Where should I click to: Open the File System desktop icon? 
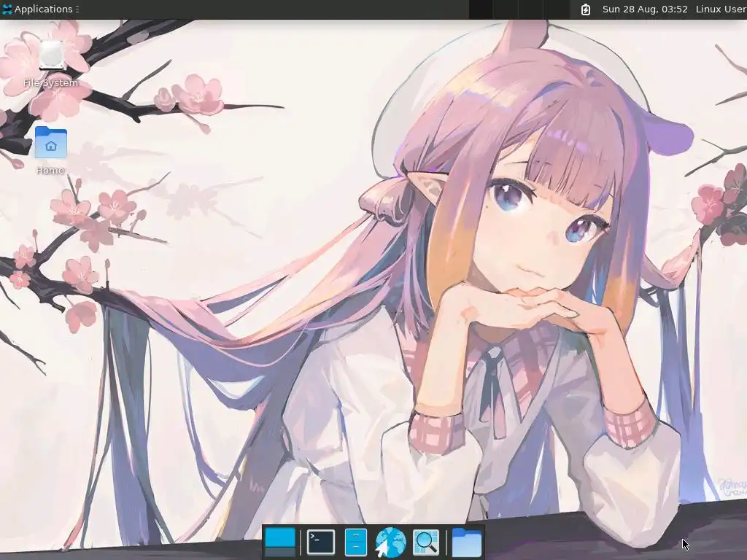50,64
